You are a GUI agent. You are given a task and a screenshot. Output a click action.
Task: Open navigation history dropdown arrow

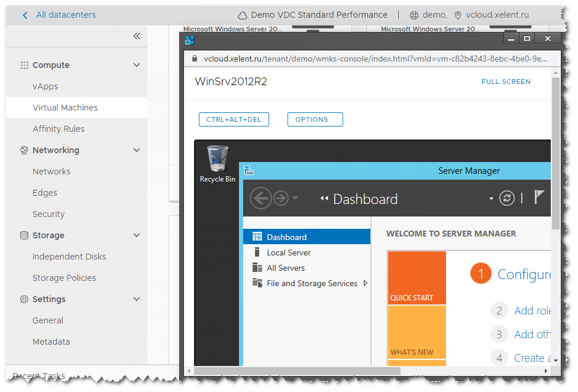coord(295,198)
